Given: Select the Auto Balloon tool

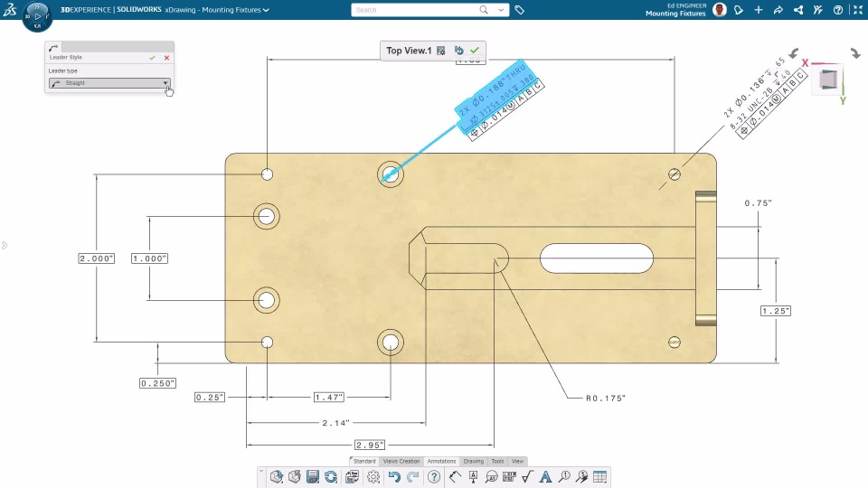Looking at the screenshot, I should (581, 477).
